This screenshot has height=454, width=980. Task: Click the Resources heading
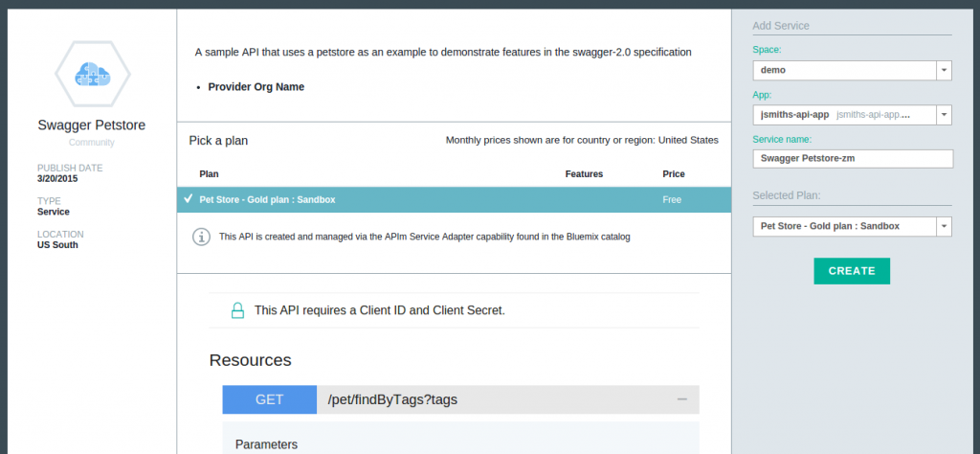pos(250,360)
